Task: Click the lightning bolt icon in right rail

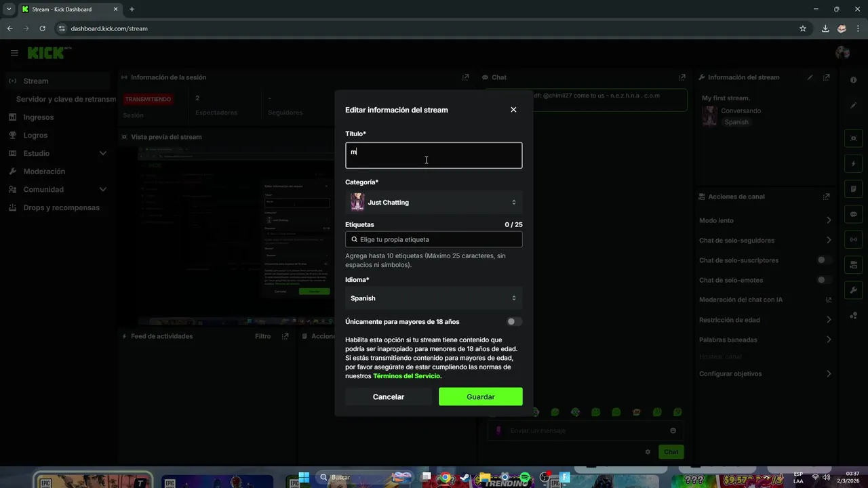Action: [x=854, y=163]
